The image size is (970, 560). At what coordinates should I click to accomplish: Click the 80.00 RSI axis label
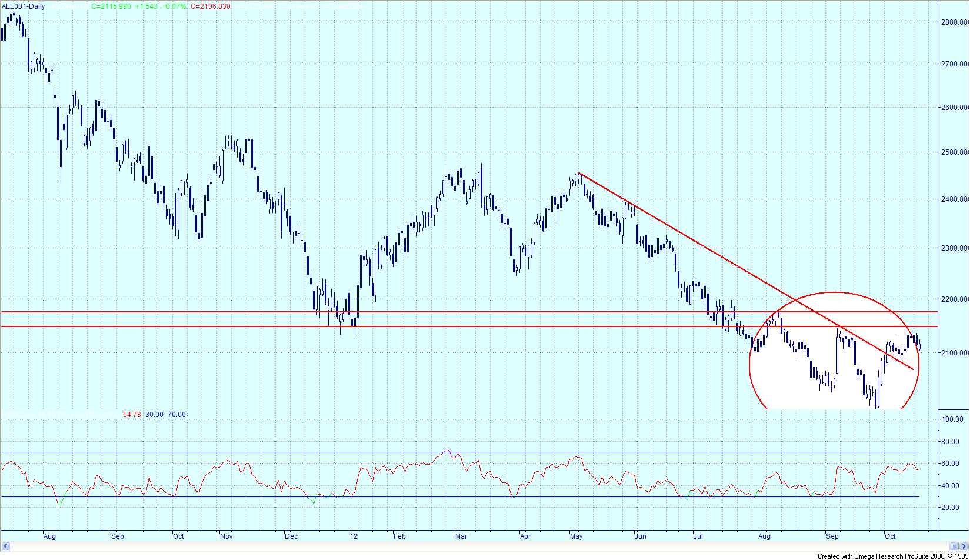[x=951, y=442]
